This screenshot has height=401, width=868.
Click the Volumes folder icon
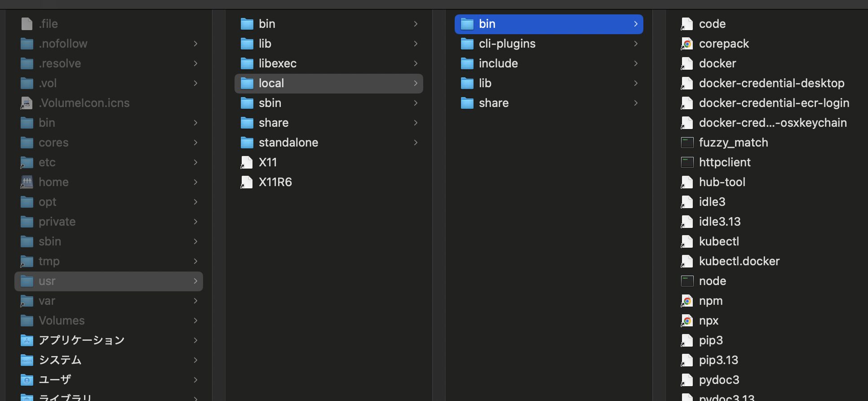click(x=27, y=321)
